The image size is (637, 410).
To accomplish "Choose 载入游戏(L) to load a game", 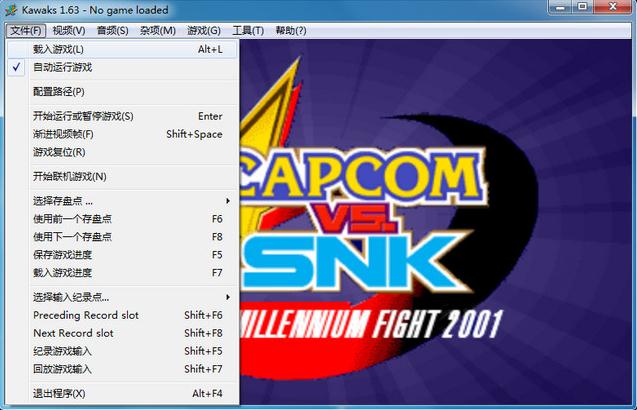I will tap(122, 50).
